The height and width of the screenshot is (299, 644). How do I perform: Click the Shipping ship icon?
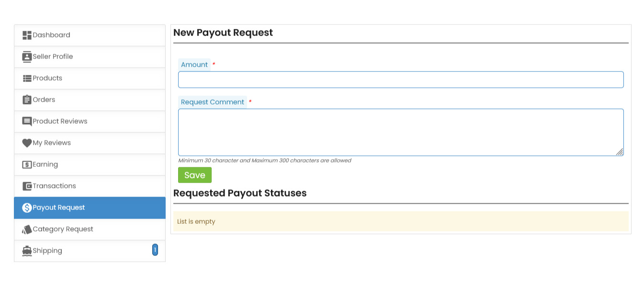(x=27, y=251)
